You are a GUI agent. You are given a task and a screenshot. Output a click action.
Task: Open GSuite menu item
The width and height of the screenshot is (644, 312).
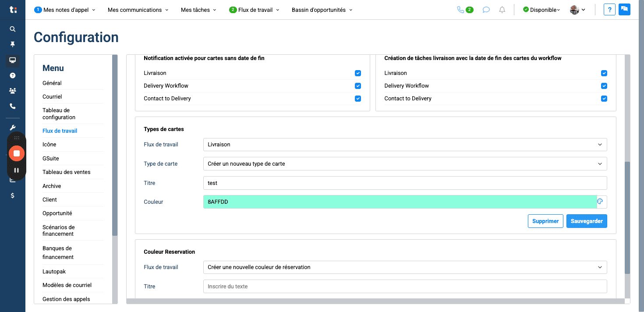[51, 158]
